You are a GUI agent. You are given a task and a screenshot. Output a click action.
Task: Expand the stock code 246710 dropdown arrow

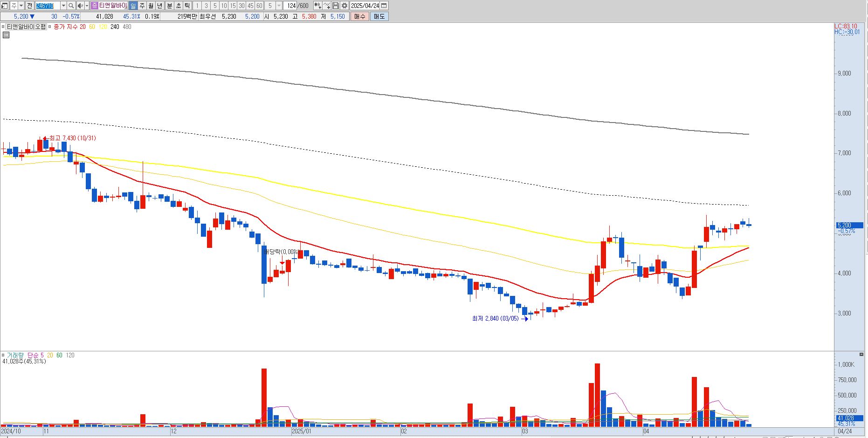(x=63, y=6)
